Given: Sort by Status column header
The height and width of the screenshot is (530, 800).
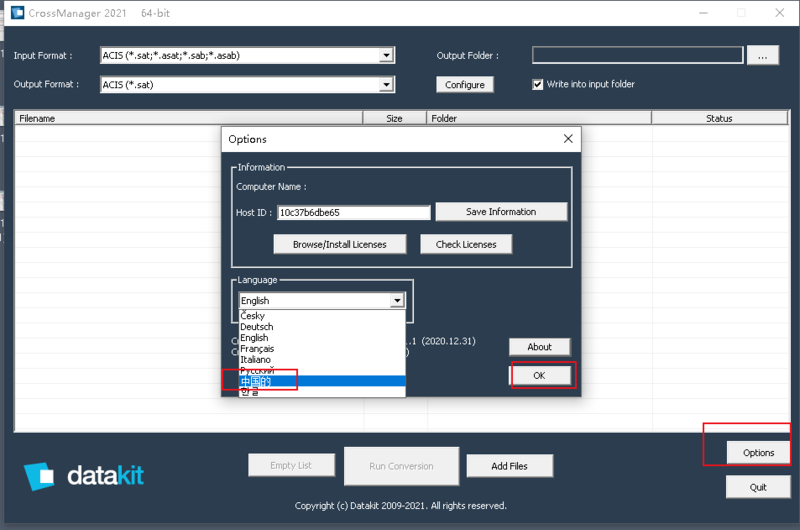Looking at the screenshot, I should pos(719,118).
